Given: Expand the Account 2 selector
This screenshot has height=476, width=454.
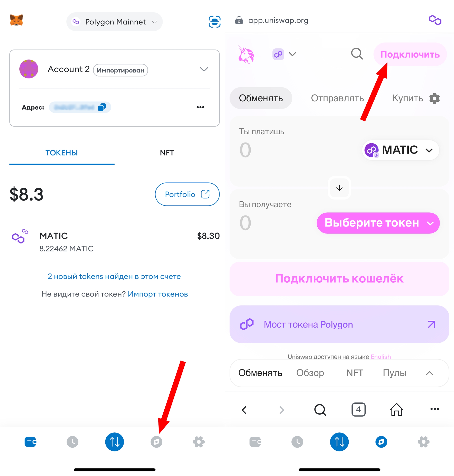Looking at the screenshot, I should (x=204, y=69).
